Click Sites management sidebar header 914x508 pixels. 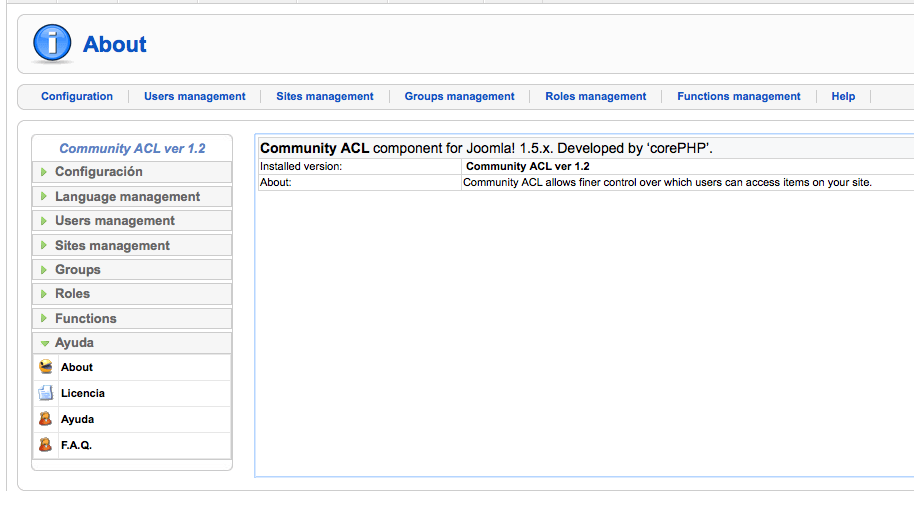[x=132, y=246]
